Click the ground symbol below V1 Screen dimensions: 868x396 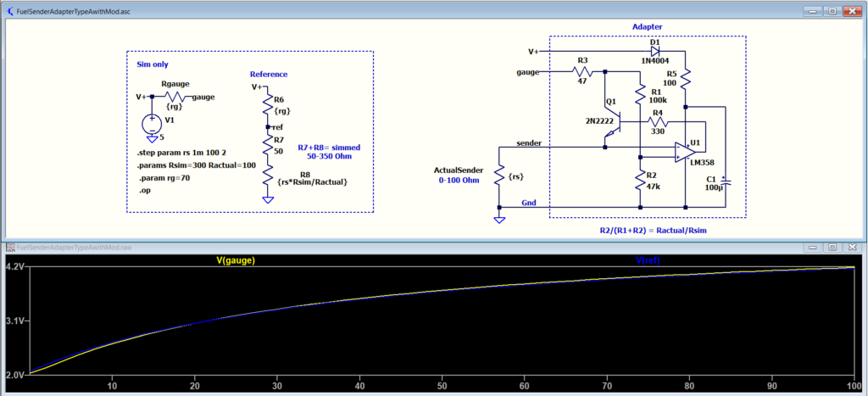(152, 138)
